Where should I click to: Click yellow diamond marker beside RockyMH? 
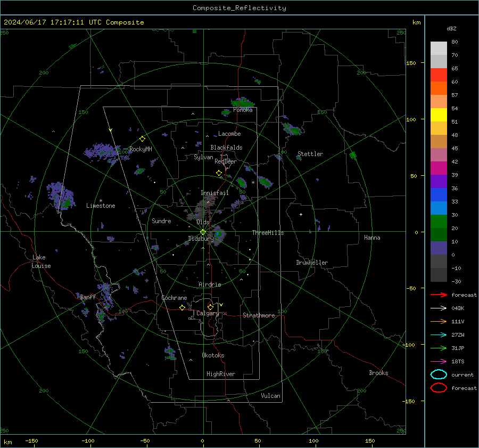coord(142,139)
